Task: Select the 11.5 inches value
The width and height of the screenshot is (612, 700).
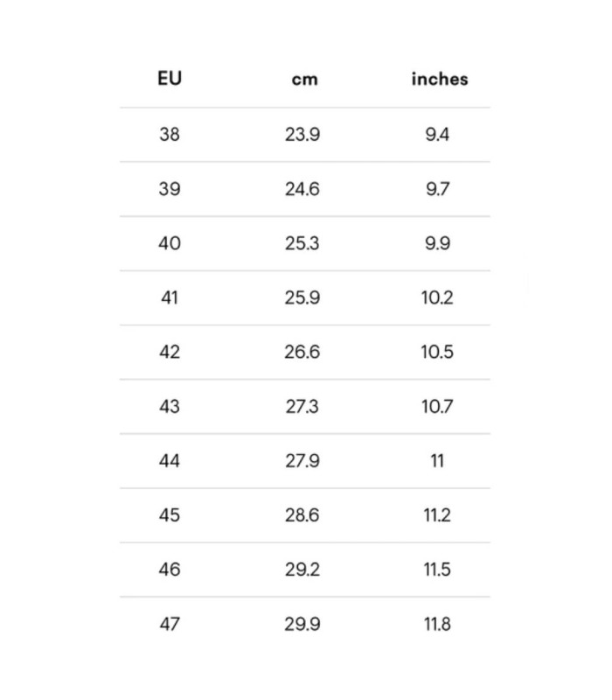Action: click(x=437, y=569)
